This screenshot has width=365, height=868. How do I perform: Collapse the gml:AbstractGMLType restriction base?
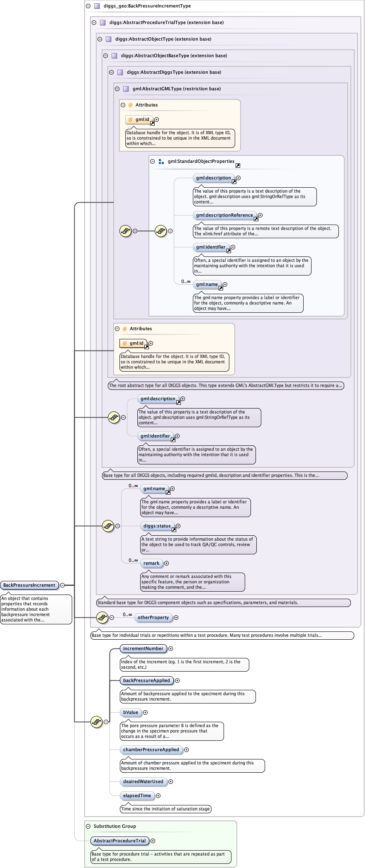click(117, 89)
